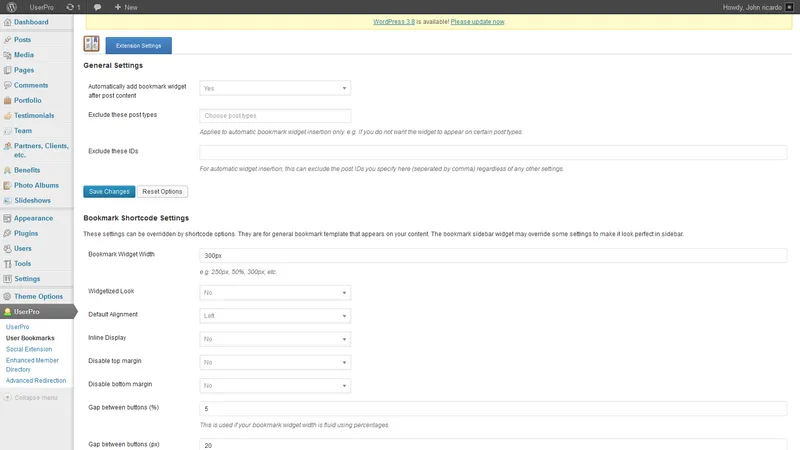The height and width of the screenshot is (450, 800).
Task: Open the Default Alignment dropdown
Action: point(275,316)
